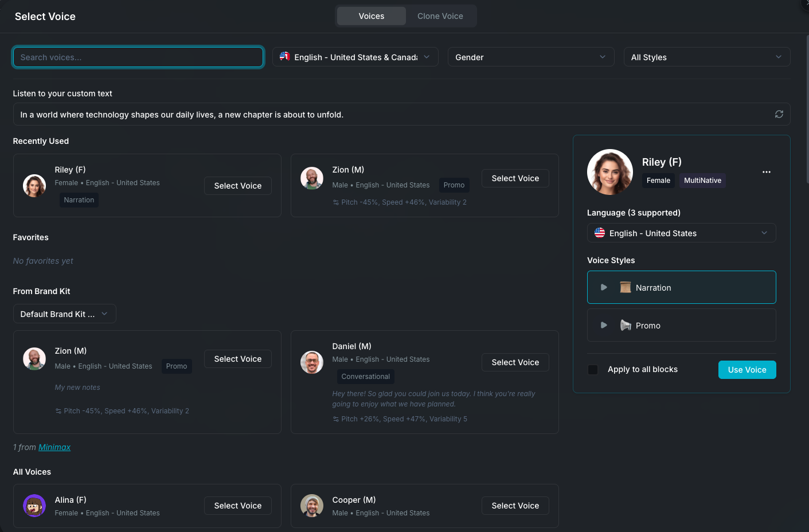Screen dimensions: 809x532
Task: Expand the All Styles dropdown
Action: [706, 57]
